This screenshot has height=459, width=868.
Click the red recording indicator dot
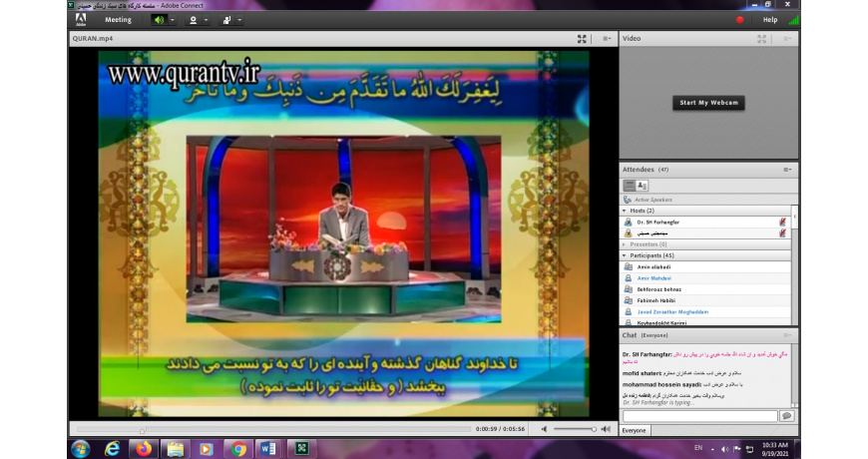pos(739,20)
